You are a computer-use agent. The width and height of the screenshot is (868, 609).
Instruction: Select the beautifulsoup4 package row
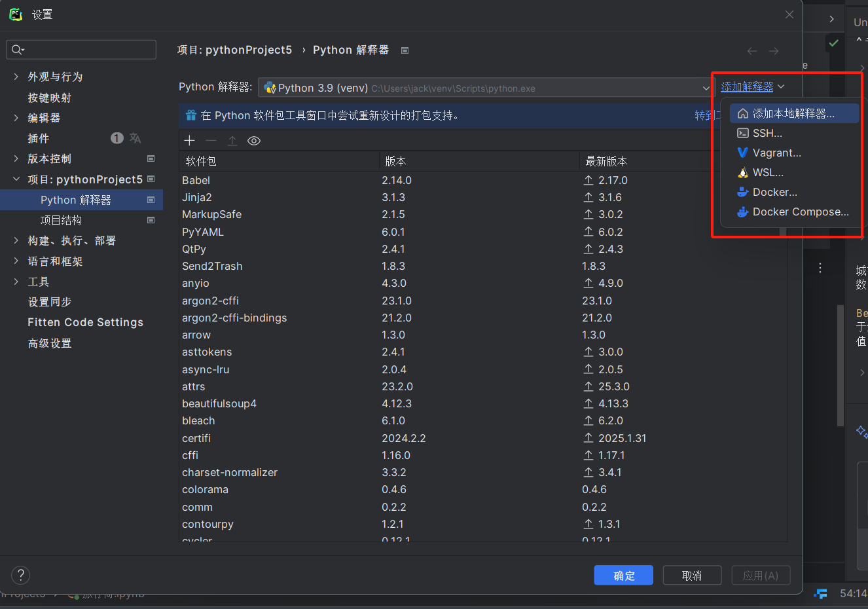tap(483, 403)
